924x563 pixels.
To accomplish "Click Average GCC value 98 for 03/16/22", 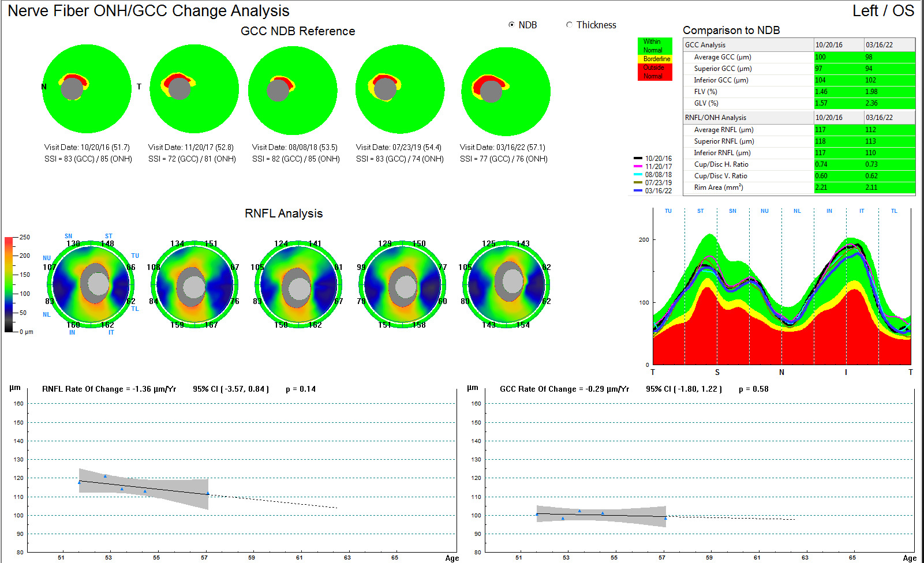I will 889,57.
